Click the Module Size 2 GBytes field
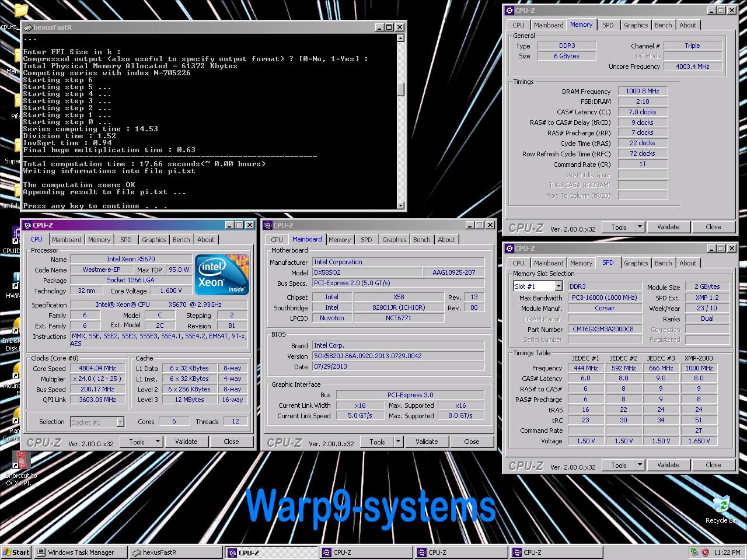 tap(707, 286)
